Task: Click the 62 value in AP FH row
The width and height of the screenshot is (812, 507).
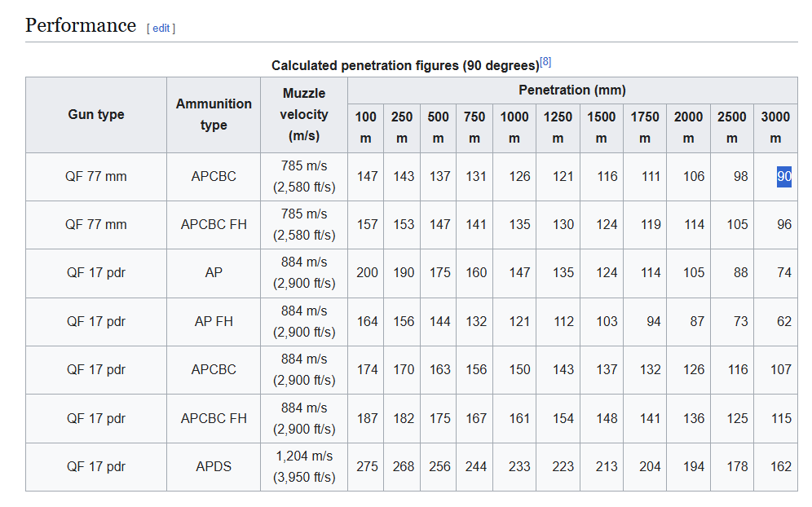Action: 783,321
